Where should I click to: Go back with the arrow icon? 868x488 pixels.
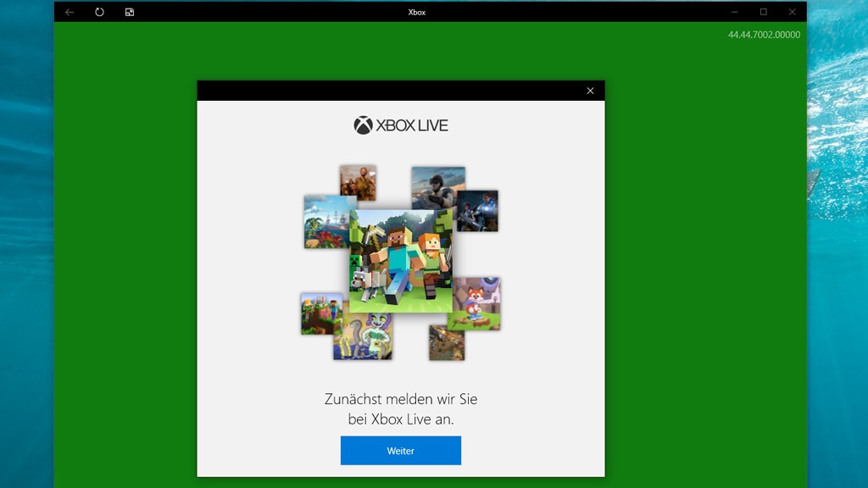pyautogui.click(x=70, y=12)
